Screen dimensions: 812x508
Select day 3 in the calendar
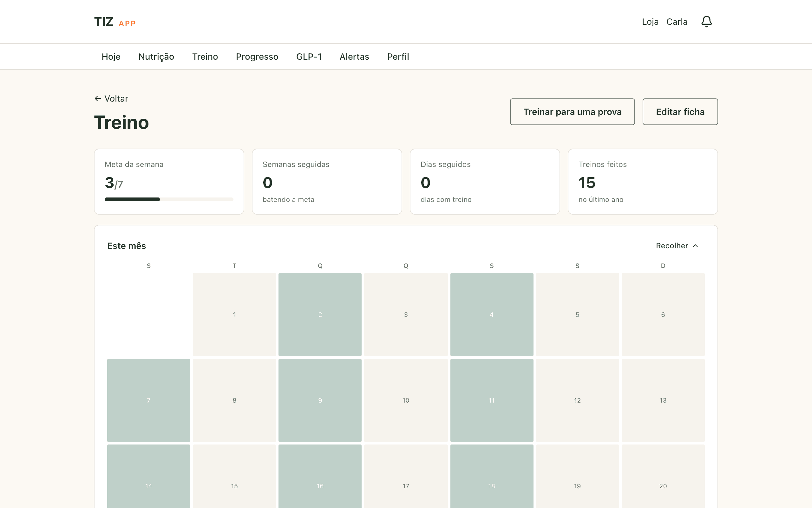[x=406, y=314]
